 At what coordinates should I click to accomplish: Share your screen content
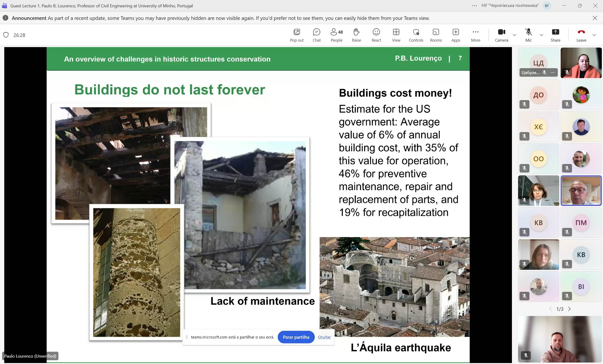pos(555,35)
